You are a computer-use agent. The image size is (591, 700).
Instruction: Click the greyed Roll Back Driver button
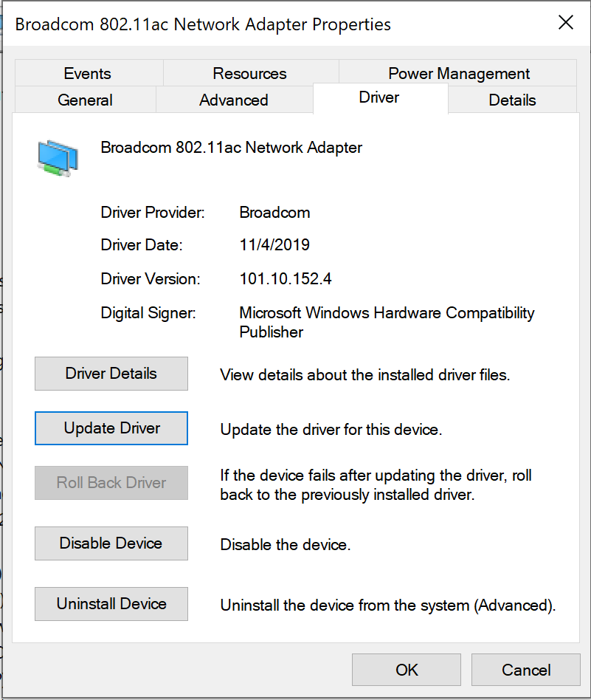(111, 483)
